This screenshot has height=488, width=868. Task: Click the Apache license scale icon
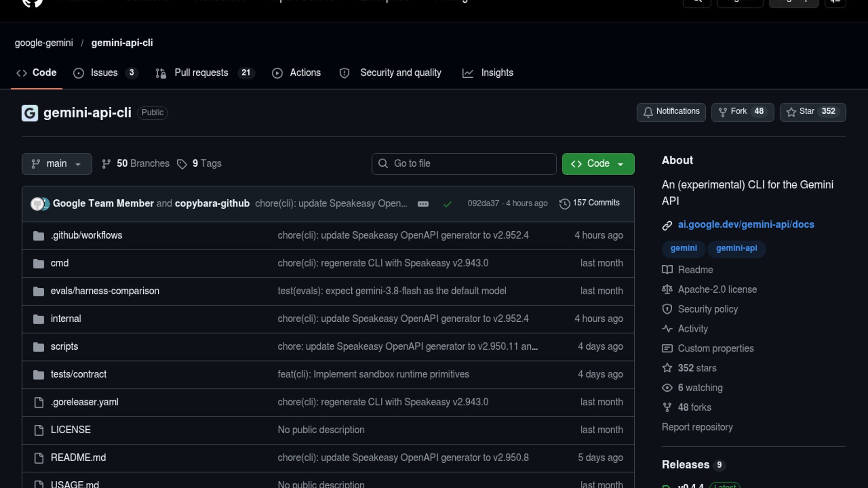point(667,290)
